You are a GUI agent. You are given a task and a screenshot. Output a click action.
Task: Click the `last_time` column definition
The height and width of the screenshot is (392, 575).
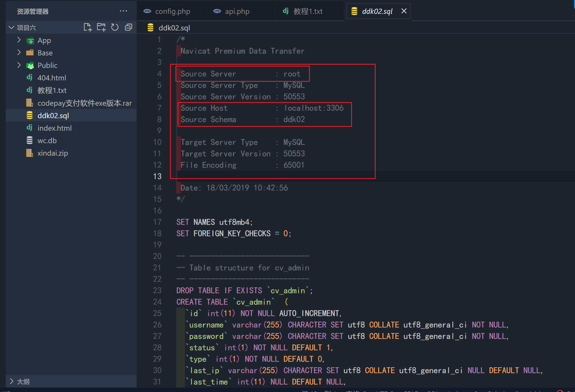(x=265, y=382)
